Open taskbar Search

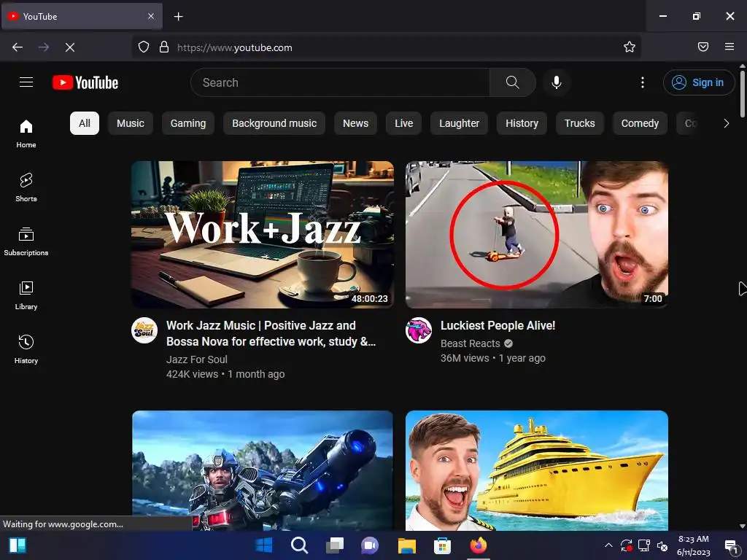point(299,545)
